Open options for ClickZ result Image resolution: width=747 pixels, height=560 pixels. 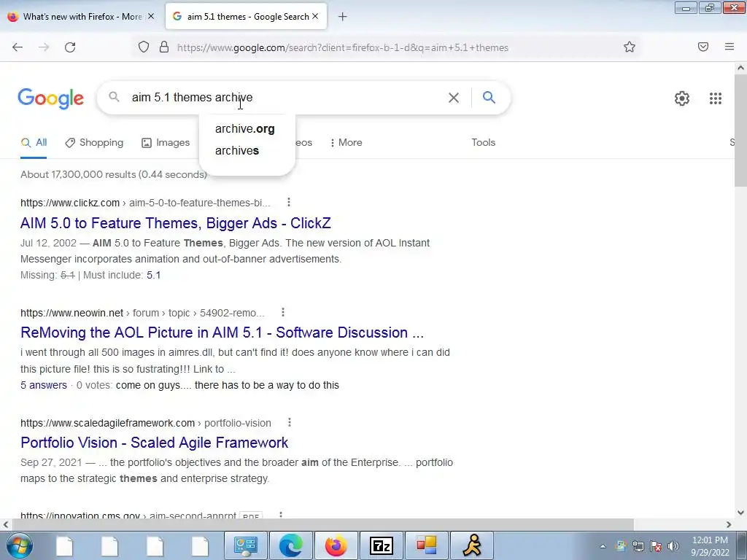tap(289, 203)
